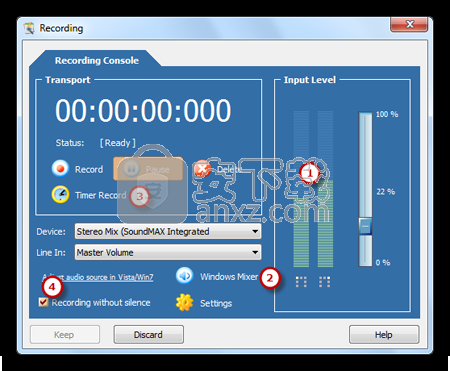
Task: Click Adjust audio source in Vista/Win7 link
Action: pos(98,277)
